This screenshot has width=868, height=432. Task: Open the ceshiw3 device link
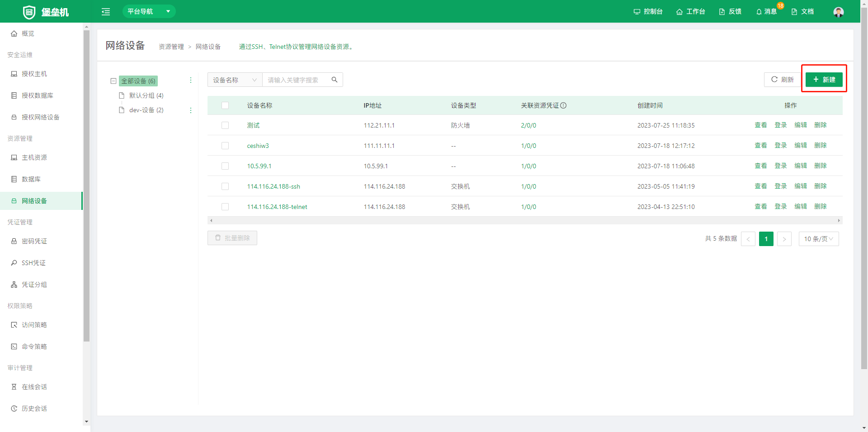pos(258,146)
